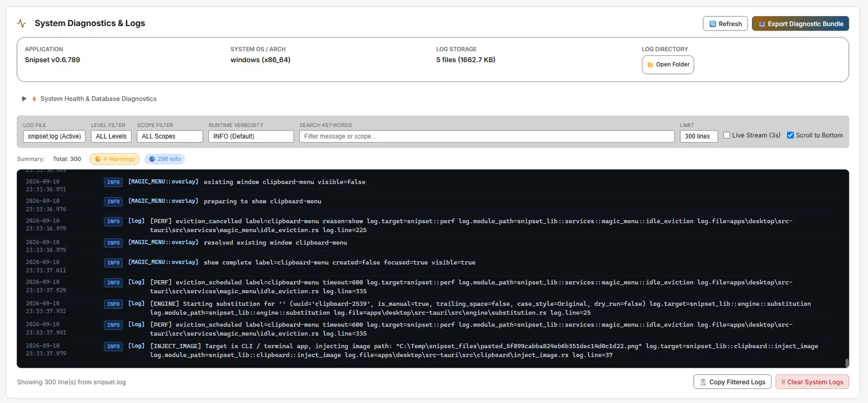Focus the search keywords filter field

(487, 136)
